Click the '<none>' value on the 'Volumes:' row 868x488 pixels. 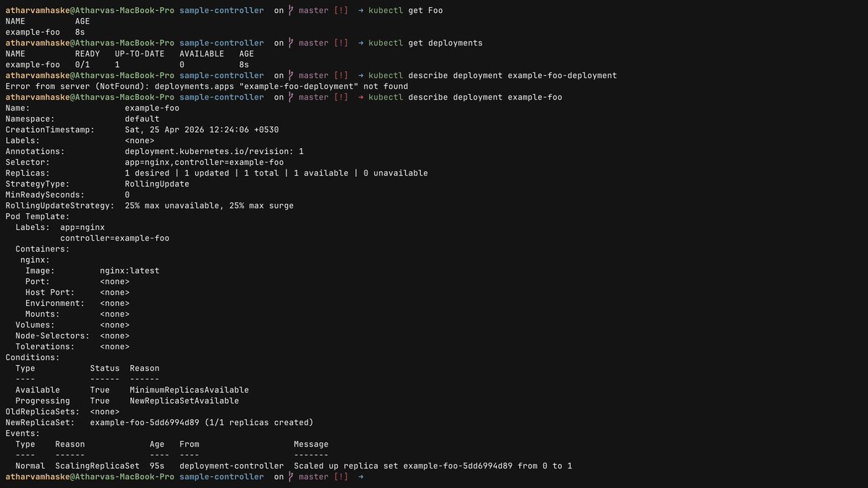[x=114, y=325]
